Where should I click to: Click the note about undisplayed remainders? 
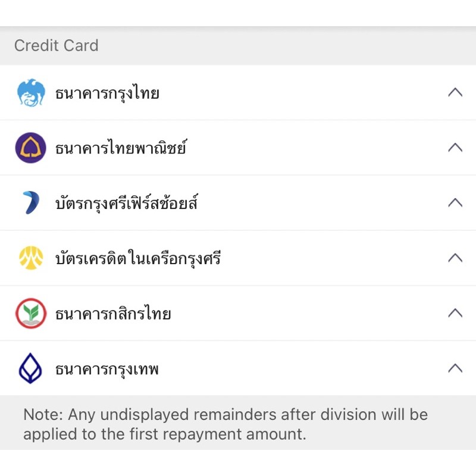pos(226,424)
